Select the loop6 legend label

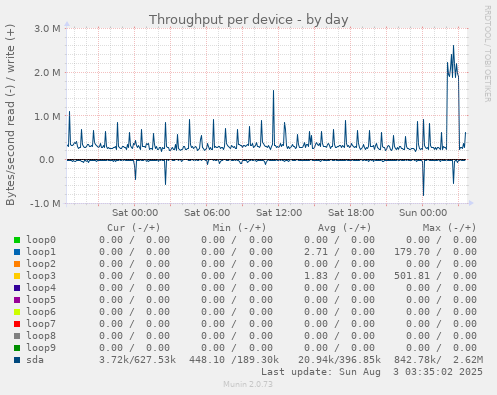(41, 312)
